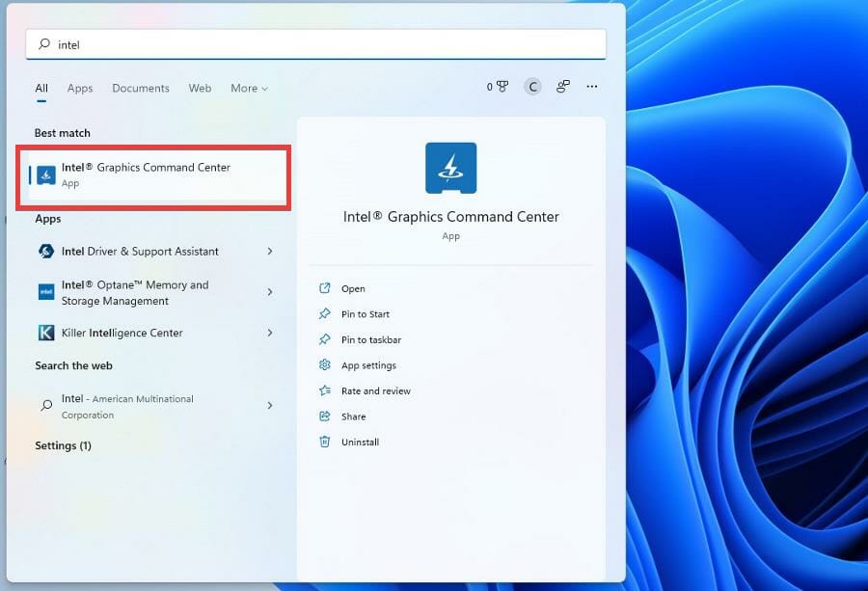Switch to the Apps tab
The height and width of the screenshot is (591, 868).
[80, 88]
